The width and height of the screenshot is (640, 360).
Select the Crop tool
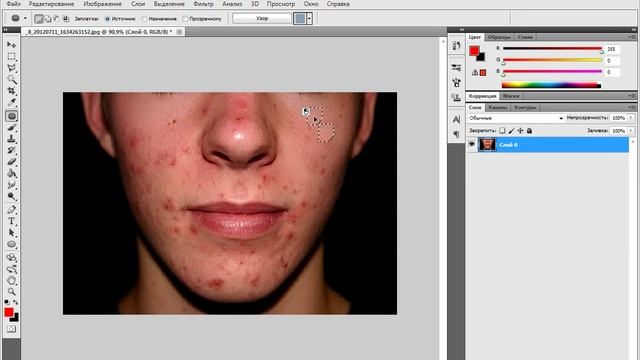[11, 91]
